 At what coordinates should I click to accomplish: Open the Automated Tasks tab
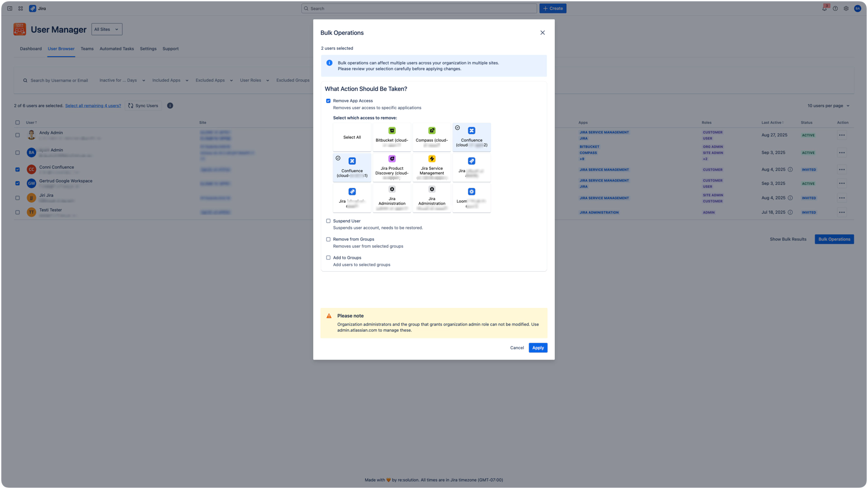point(117,49)
